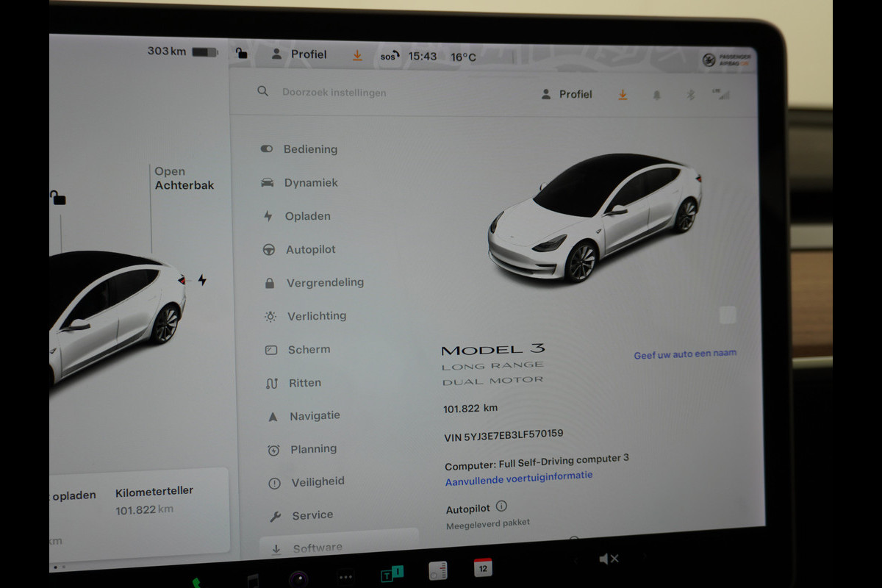Tap the Meegeleverd pakket label
This screenshot has height=588, width=882.
point(488,524)
